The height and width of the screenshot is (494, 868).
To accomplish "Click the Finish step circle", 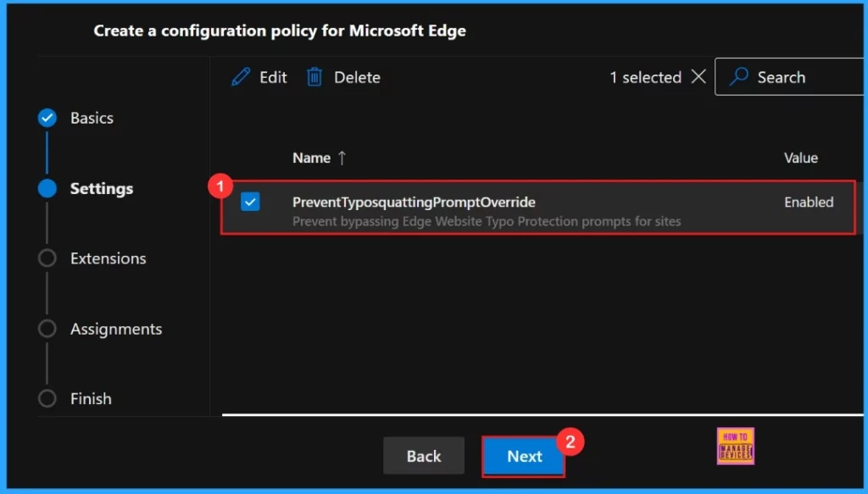I will click(47, 398).
